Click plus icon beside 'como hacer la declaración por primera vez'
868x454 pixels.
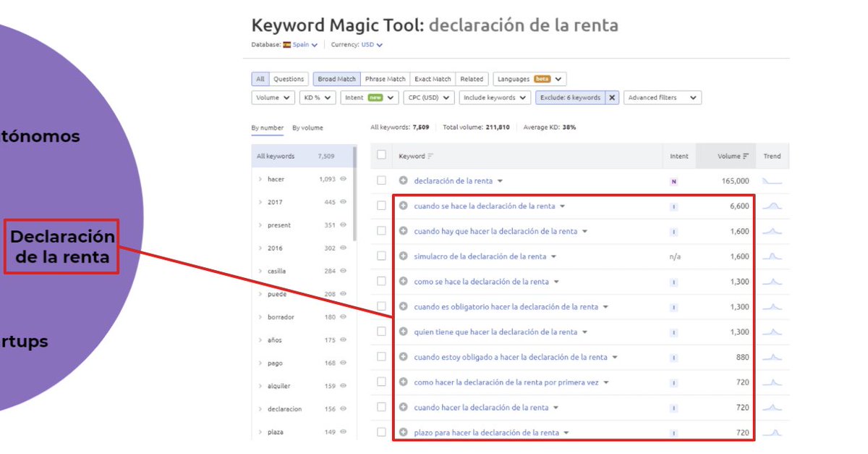[x=403, y=382]
